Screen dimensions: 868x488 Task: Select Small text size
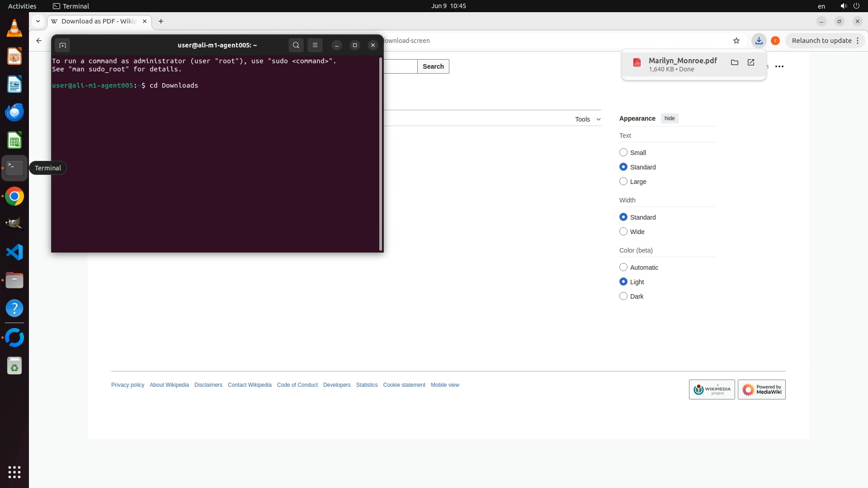tap(623, 153)
